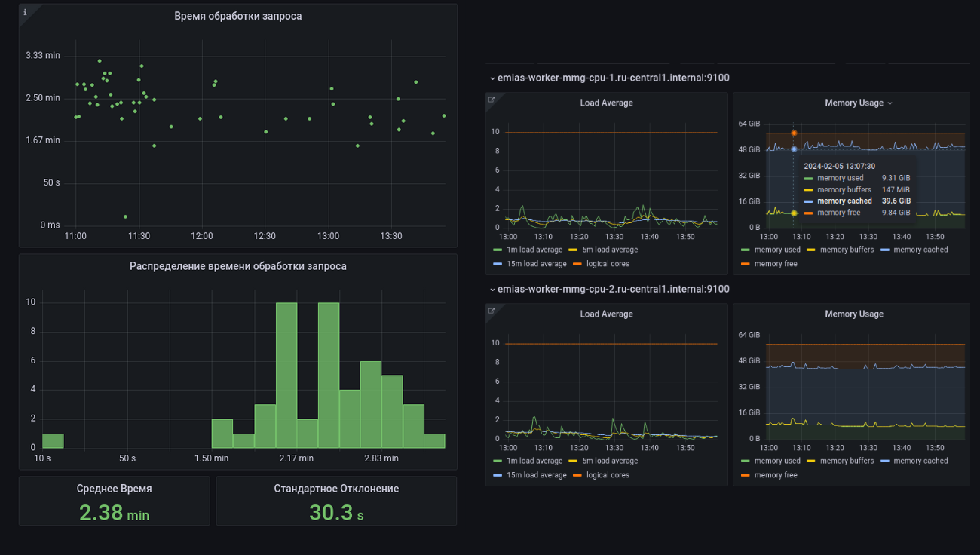Open the Время обработки запроса panel title menu

pos(237,16)
